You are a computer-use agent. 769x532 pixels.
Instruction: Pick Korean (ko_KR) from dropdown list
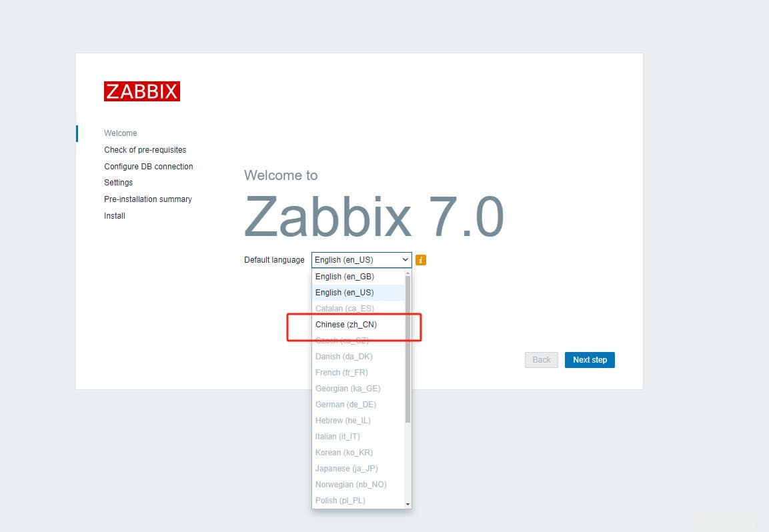(x=359, y=453)
